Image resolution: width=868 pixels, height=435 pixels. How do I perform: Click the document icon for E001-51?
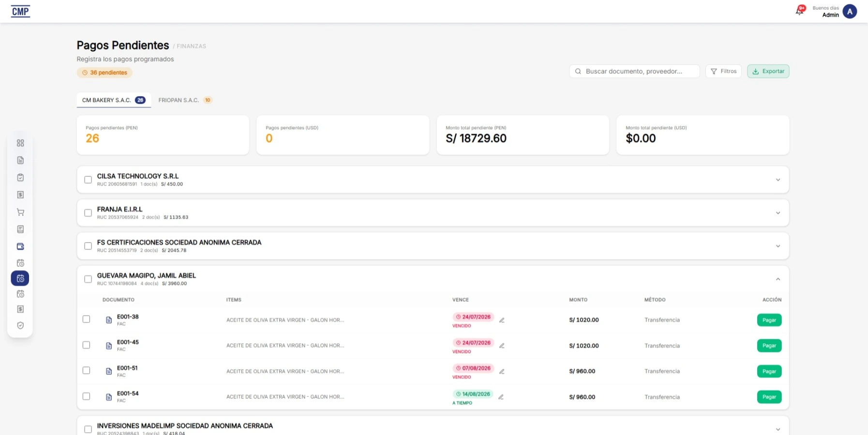coord(109,371)
